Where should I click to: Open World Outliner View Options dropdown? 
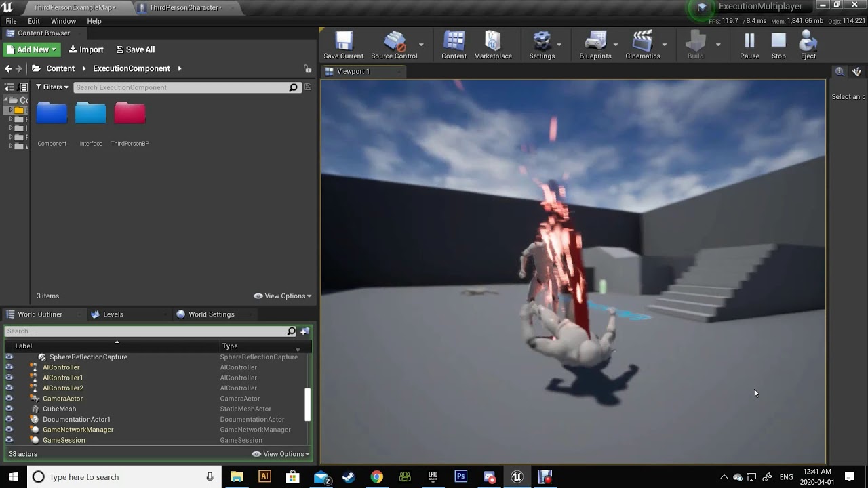pyautogui.click(x=281, y=454)
